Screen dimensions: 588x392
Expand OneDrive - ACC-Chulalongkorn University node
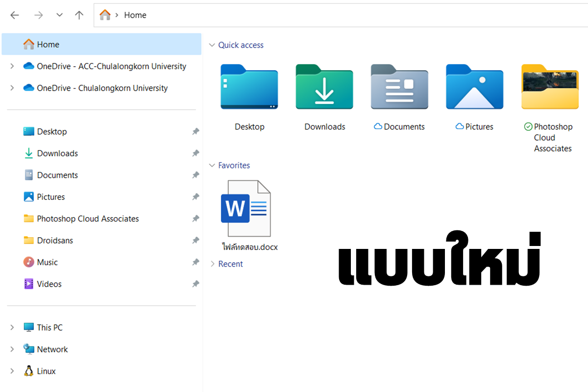[x=12, y=66]
